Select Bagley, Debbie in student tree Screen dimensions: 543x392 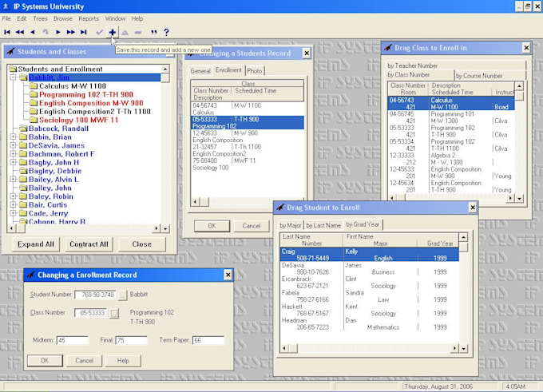tap(55, 171)
